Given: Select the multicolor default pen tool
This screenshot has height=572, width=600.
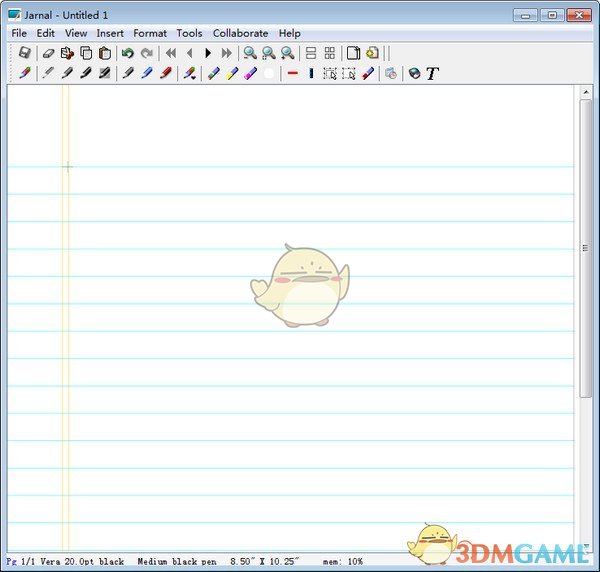Looking at the screenshot, I should coord(25,73).
